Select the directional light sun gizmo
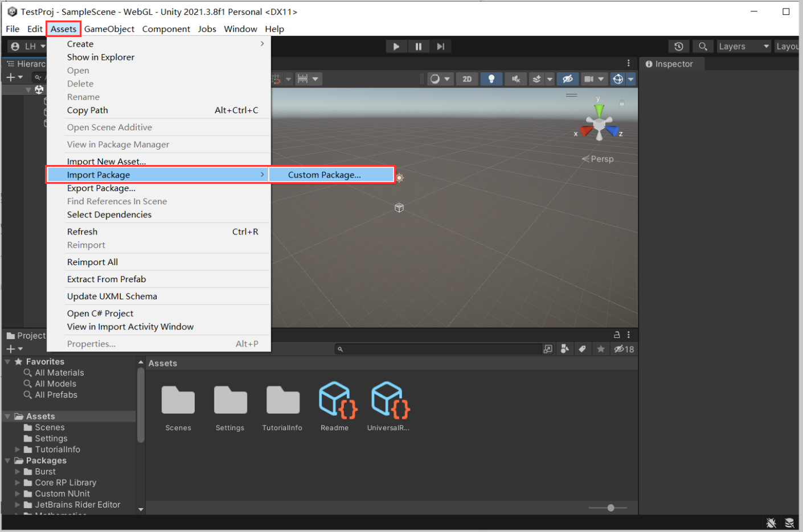Viewport: 803px width, 532px height. tap(400, 178)
